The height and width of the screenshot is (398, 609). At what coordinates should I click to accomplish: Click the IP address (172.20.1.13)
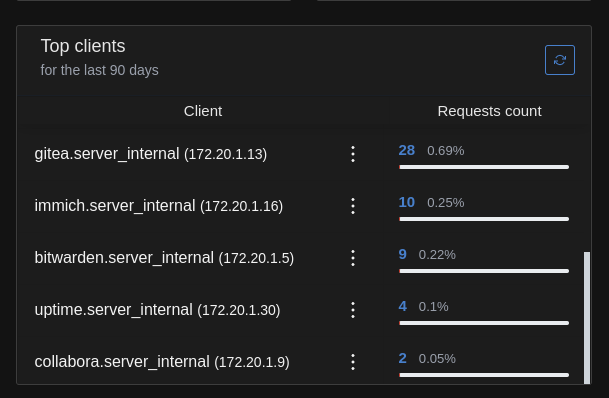click(226, 155)
